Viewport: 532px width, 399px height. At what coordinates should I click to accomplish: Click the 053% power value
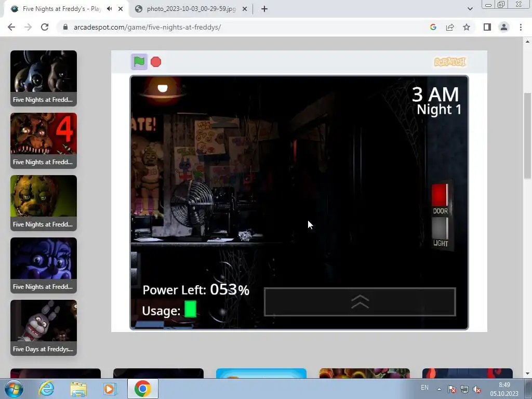click(230, 289)
